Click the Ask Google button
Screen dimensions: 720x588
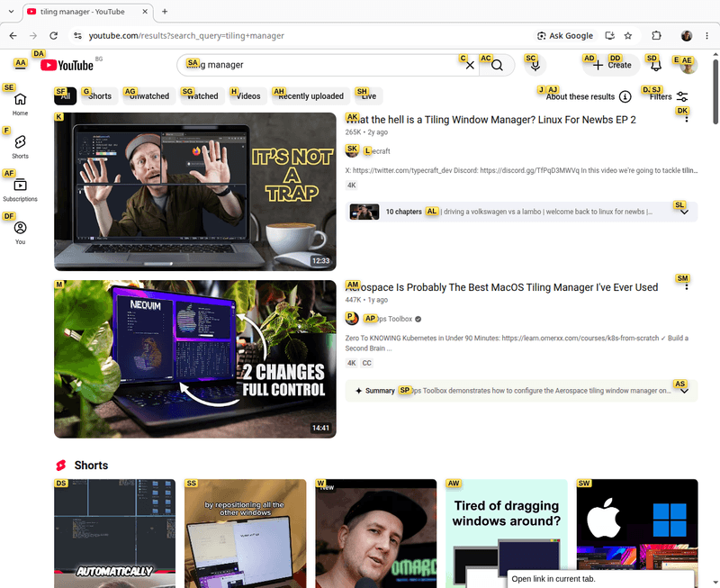(565, 36)
